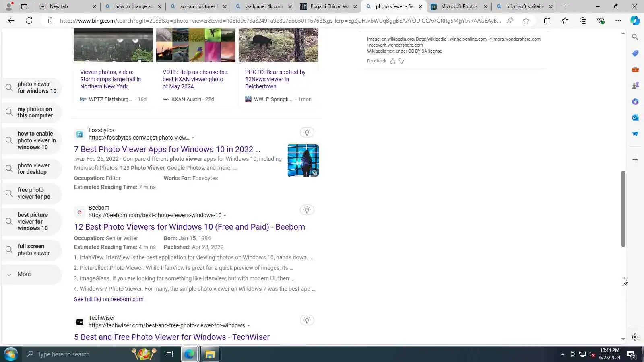This screenshot has width=644, height=362.
Task: Open Collections panel
Action: 583,21
